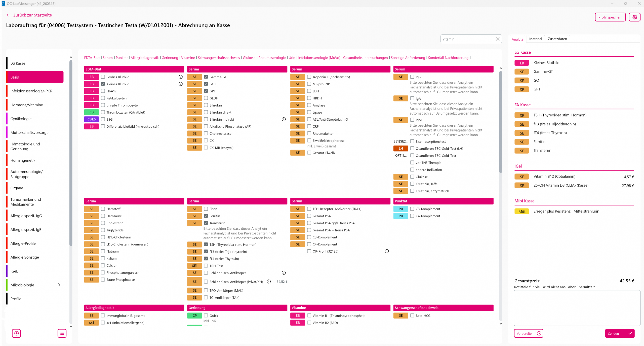Open info icon for Großes Blutbild
This screenshot has height=346, width=644.
(180, 77)
